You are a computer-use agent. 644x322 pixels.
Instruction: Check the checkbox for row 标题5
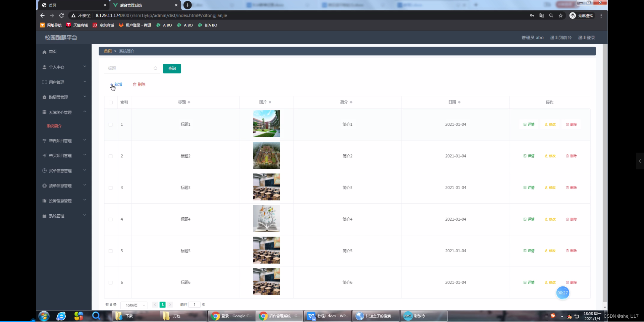point(111,251)
